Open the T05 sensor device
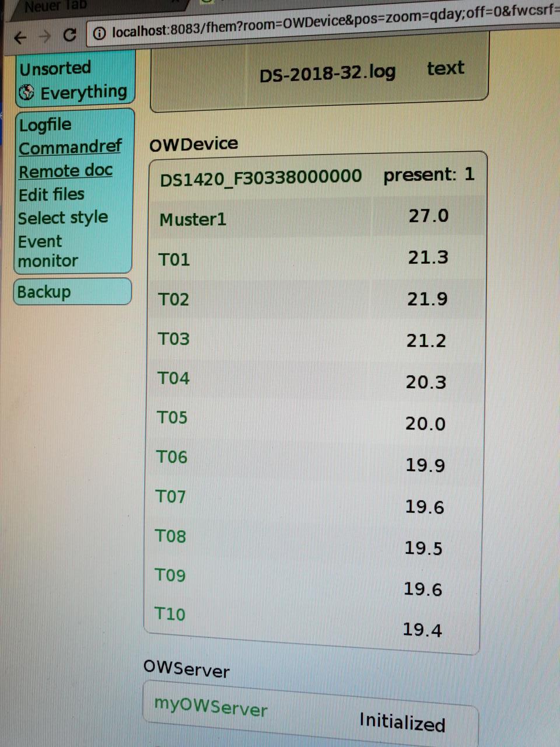Viewport: 560px width, 747px height. 172,418
